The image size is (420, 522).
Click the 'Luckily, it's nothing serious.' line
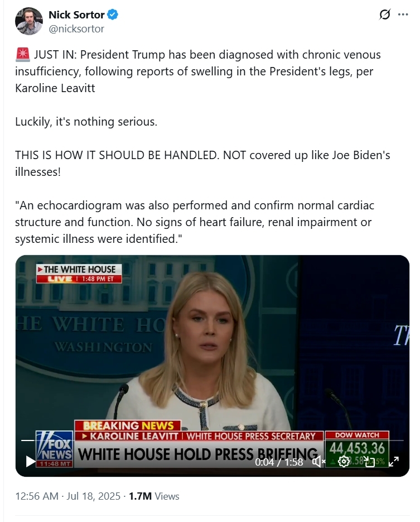pyautogui.click(x=86, y=122)
